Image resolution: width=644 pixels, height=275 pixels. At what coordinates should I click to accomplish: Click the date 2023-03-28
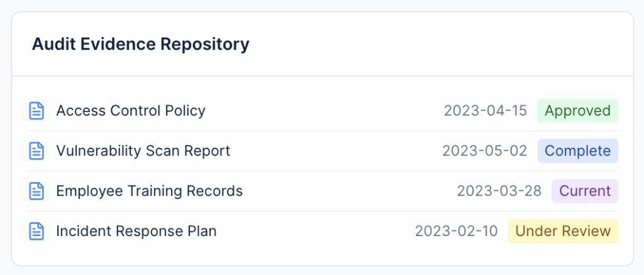click(499, 191)
